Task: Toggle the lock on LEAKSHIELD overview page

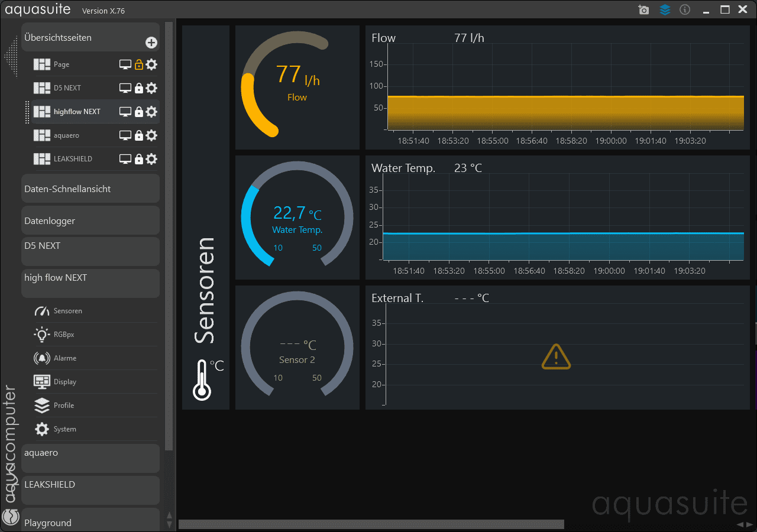Action: [x=138, y=159]
